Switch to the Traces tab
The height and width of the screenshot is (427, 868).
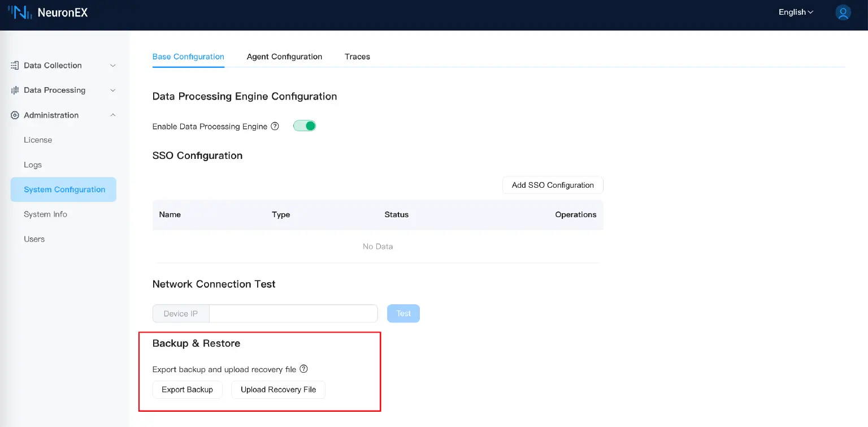coord(357,57)
